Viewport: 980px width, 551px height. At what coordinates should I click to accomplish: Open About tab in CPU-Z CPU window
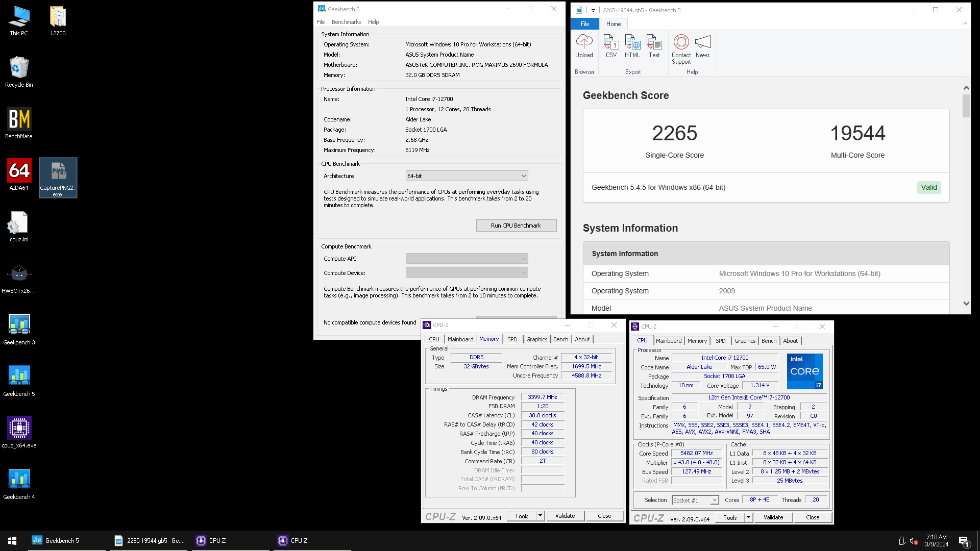click(x=790, y=341)
